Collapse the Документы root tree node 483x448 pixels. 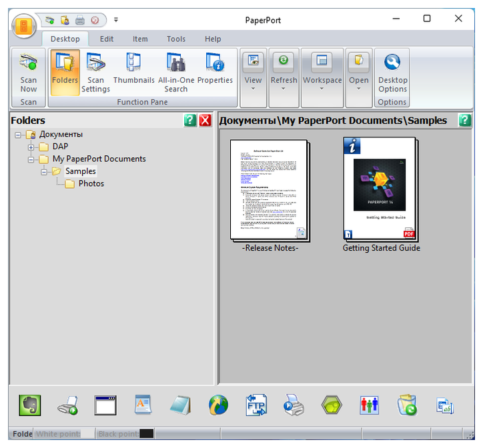18,135
